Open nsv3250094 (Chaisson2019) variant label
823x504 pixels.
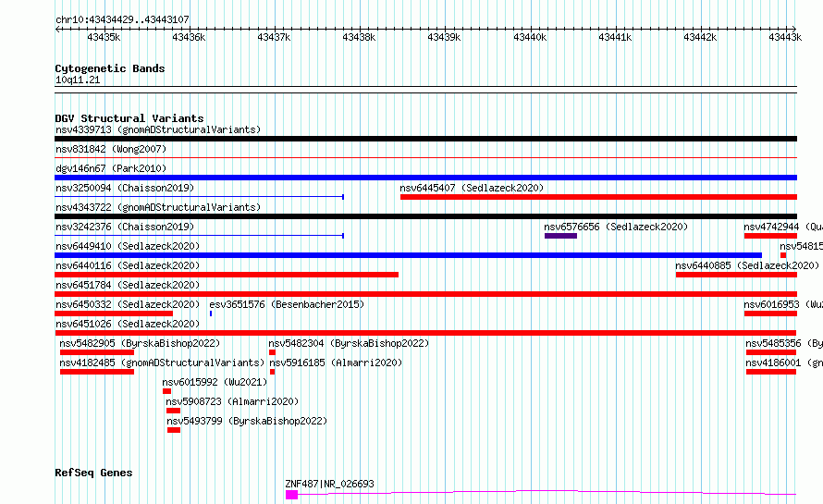coord(125,188)
